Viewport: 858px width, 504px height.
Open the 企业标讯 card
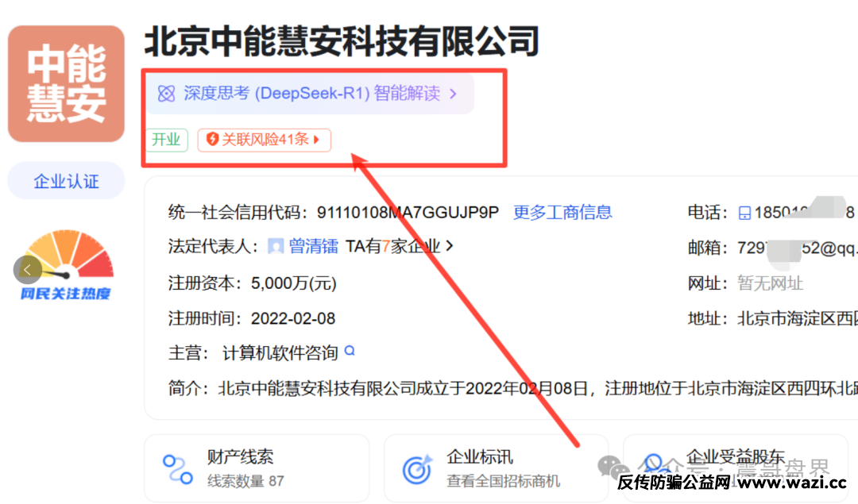click(497, 468)
